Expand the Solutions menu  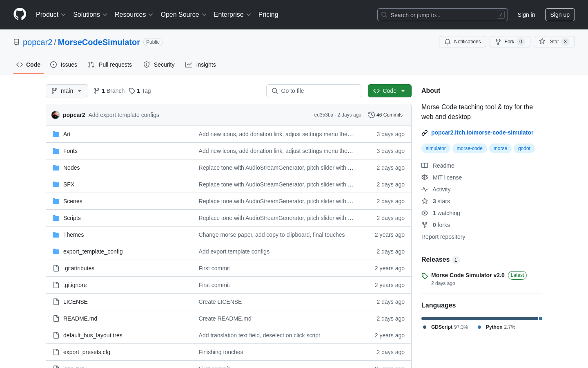pyautogui.click(x=90, y=15)
